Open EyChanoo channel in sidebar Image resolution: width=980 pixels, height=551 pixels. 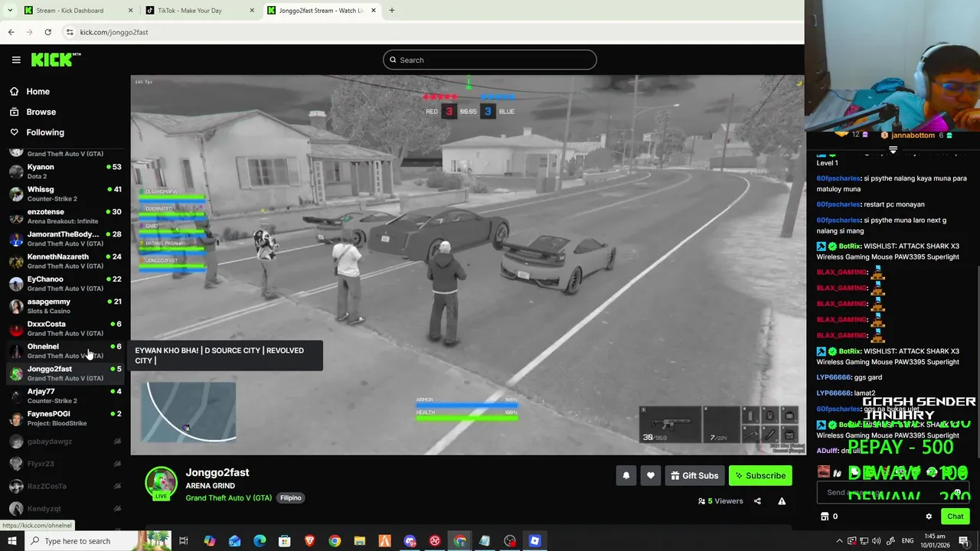click(x=65, y=283)
